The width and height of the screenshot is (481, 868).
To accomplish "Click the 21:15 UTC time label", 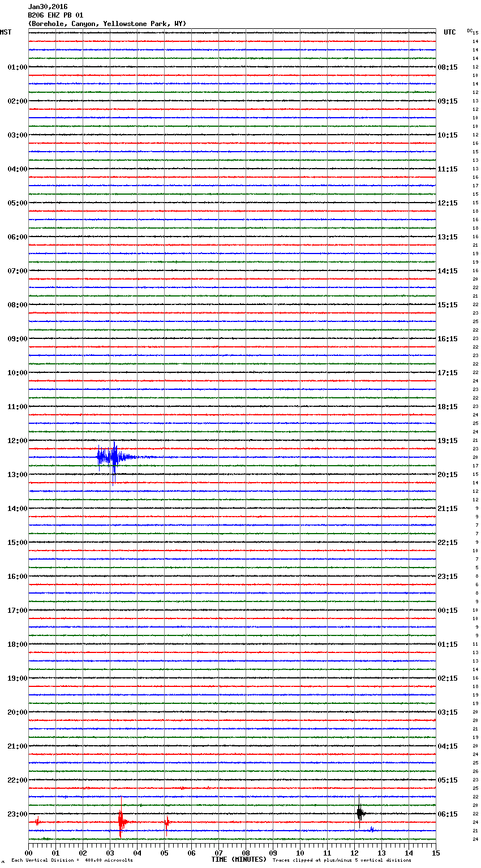I will [x=448, y=509].
